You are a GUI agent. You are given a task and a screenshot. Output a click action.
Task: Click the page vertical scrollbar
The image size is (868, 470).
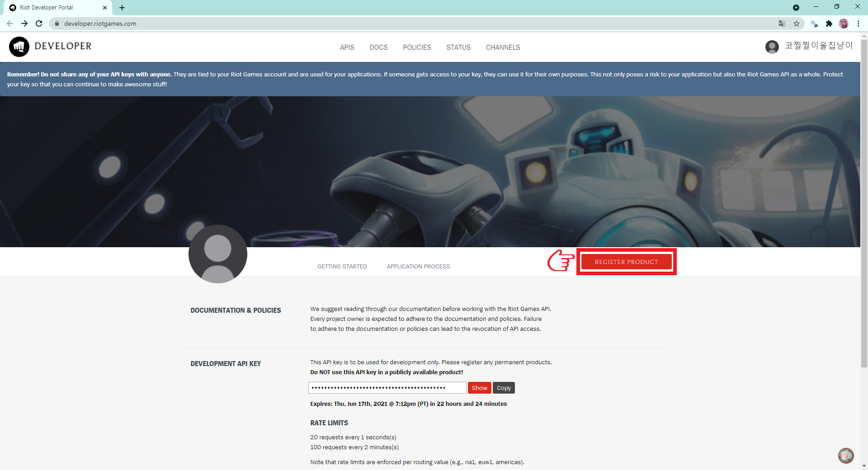[864, 203]
